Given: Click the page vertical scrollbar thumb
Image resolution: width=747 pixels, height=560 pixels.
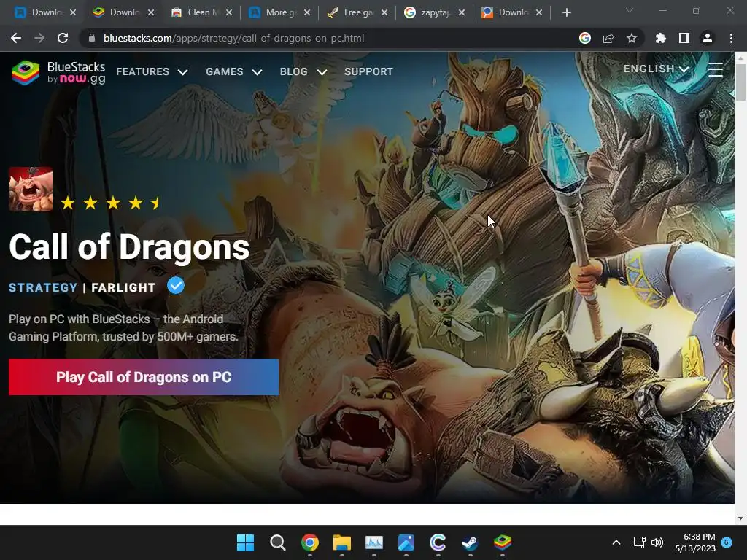Looking at the screenshot, I should [740, 82].
